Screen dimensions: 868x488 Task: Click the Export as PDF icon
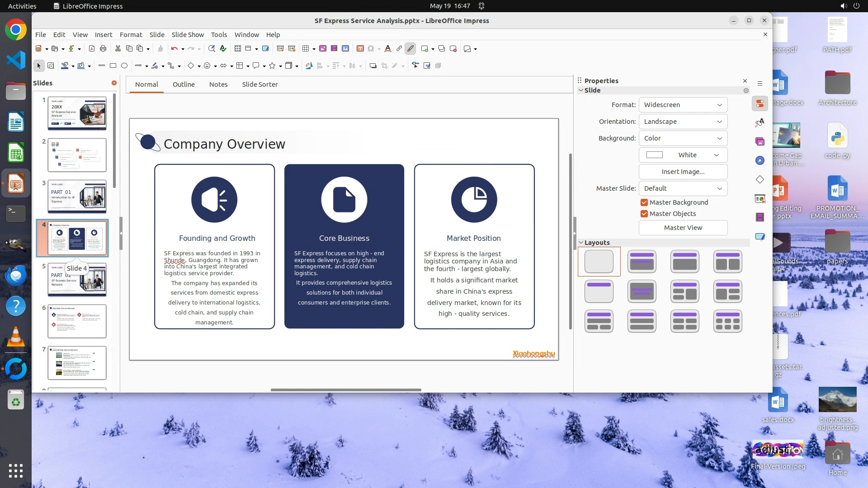point(92,49)
